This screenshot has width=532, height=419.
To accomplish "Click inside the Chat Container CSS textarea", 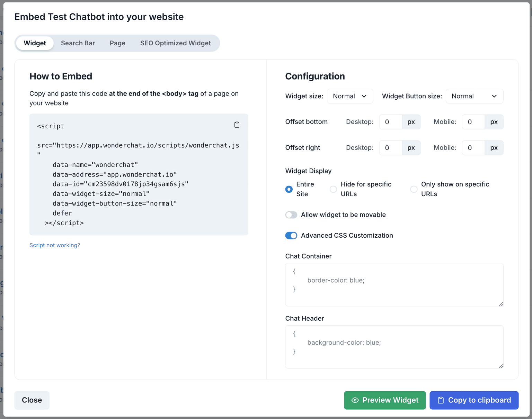I will pos(394,285).
